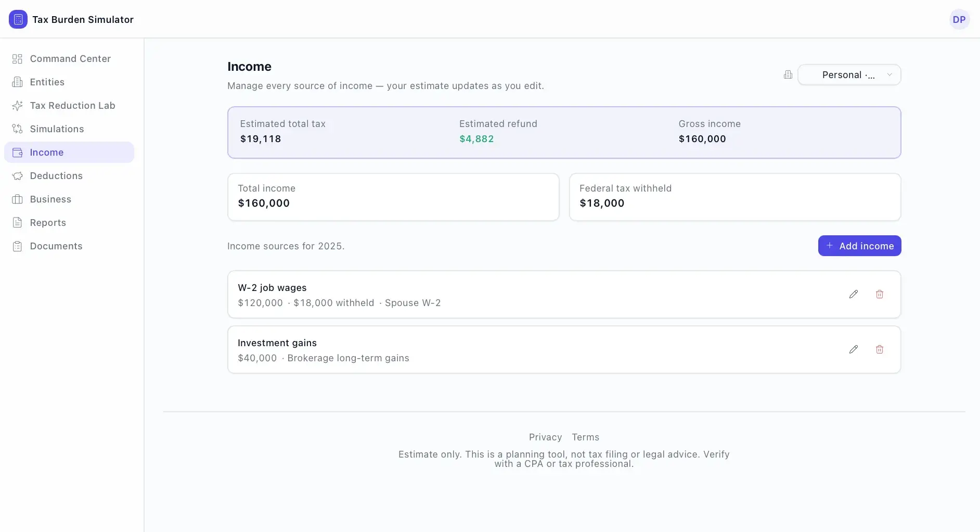This screenshot has width=980, height=532.
Task: Click the Estimated total tax value $19,118
Action: [x=261, y=139]
